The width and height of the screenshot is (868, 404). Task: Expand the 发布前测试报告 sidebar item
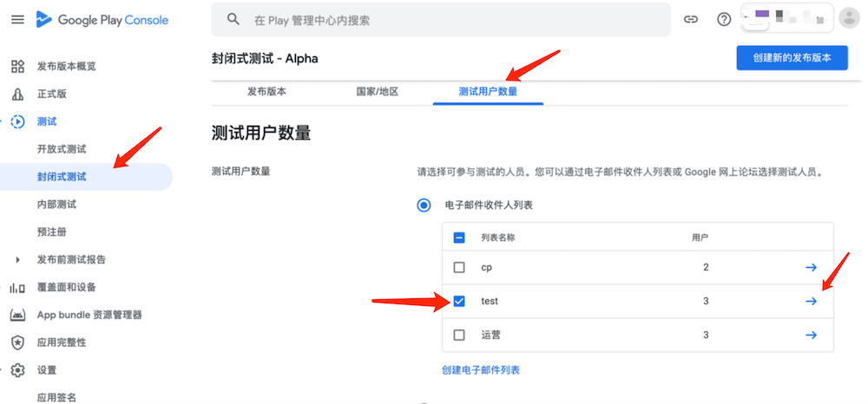[17, 259]
